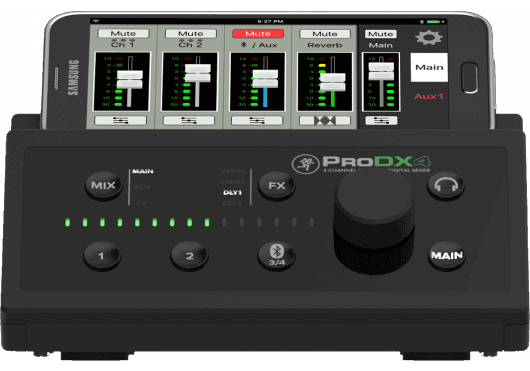This screenshot has width=530, height=371.
Task: Open the settings gear icon
Action: (429, 37)
